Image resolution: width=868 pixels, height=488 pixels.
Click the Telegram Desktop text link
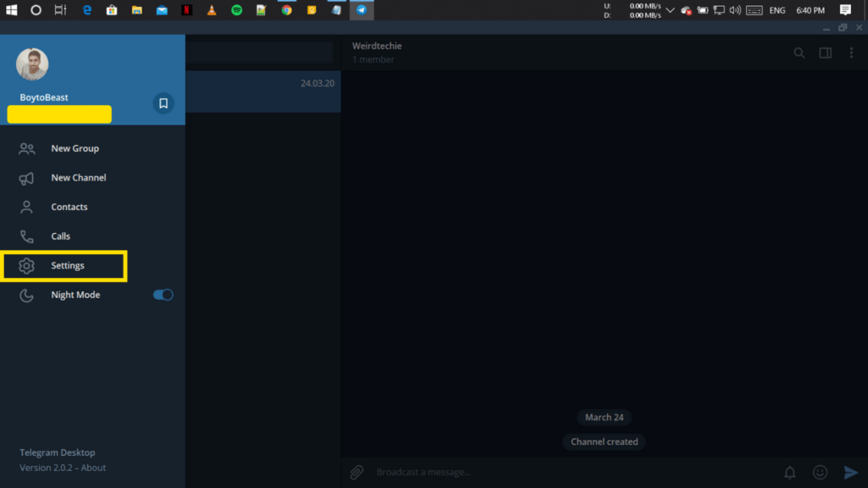coord(58,452)
